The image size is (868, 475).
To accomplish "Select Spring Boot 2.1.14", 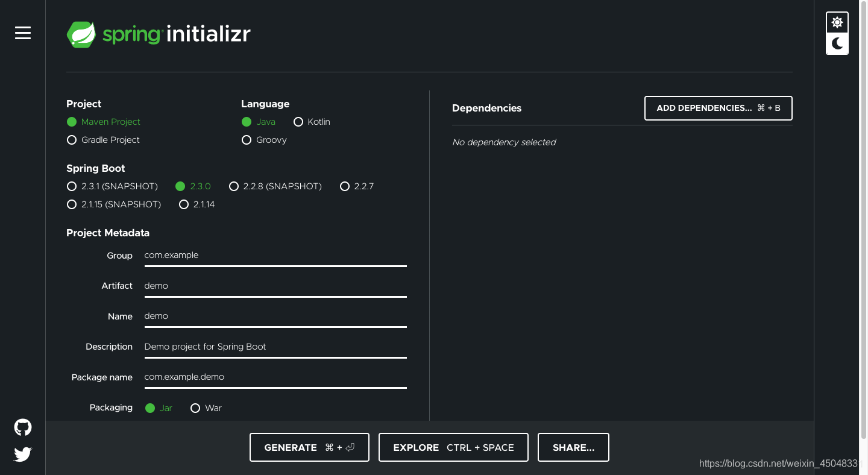I will point(197,204).
